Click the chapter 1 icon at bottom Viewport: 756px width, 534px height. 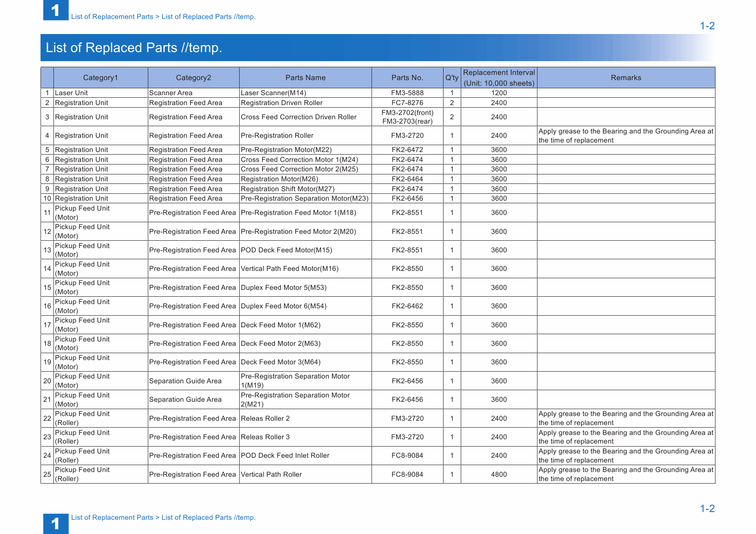tap(56, 524)
